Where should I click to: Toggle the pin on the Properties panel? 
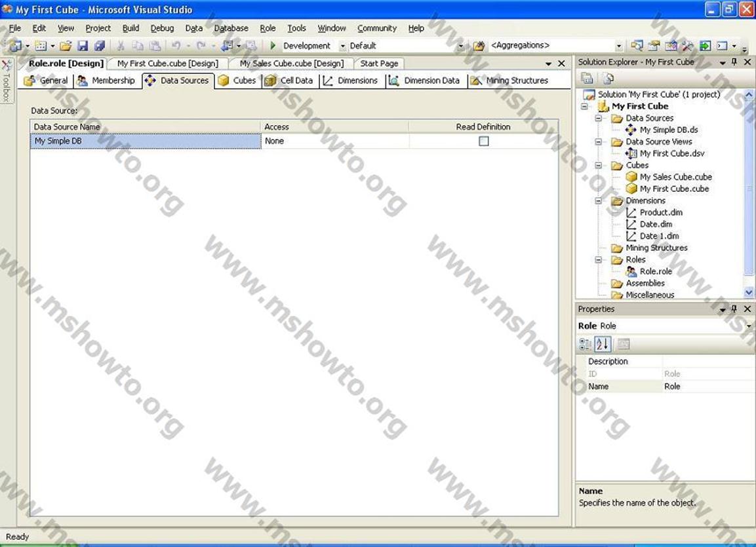tap(734, 309)
